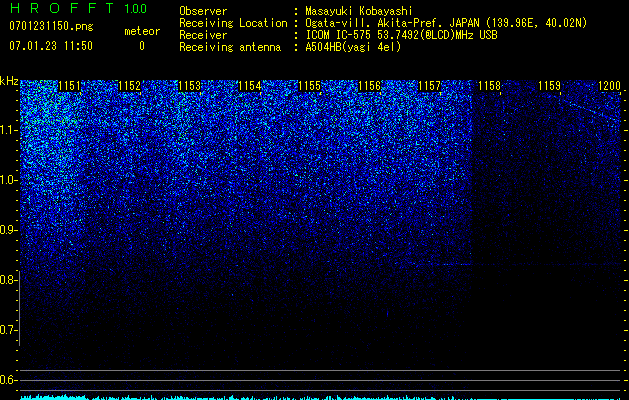Viewport: 629px width, 400px height.
Task: Click the 1158 time marker
Action: [x=490, y=86]
